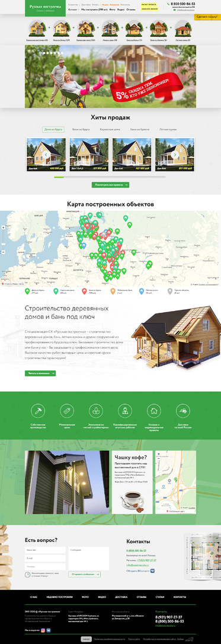Screen dimensions: 221x644
Task: Select the Бани из бруса tab
Action: pos(81,129)
